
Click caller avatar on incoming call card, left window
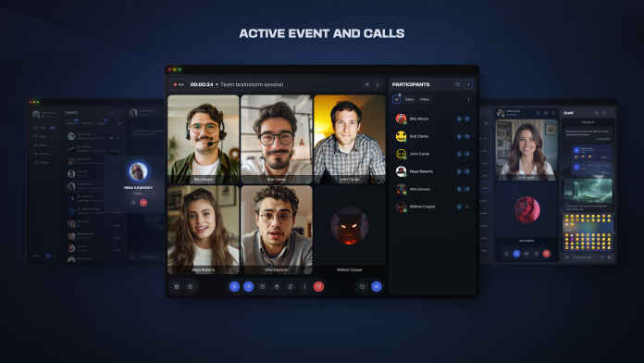[x=138, y=171]
